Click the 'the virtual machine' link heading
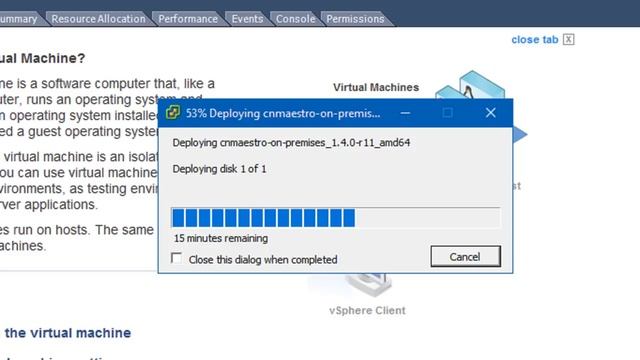The width and height of the screenshot is (640, 360). click(68, 333)
